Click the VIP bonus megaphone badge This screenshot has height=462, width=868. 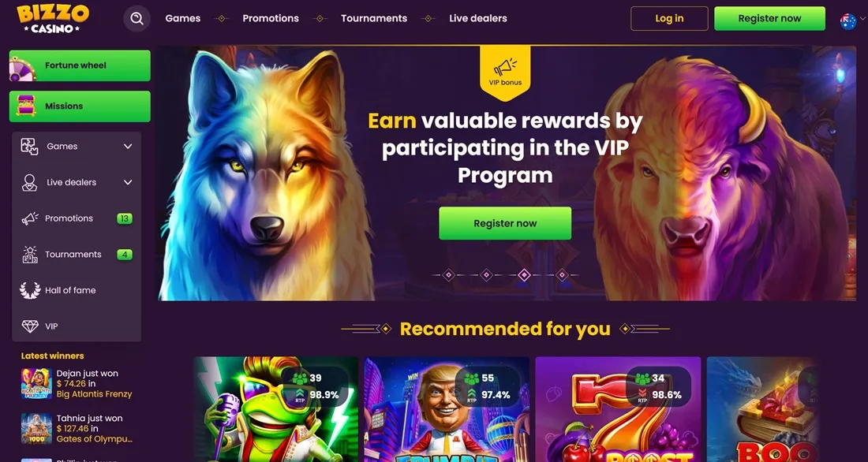click(505, 73)
